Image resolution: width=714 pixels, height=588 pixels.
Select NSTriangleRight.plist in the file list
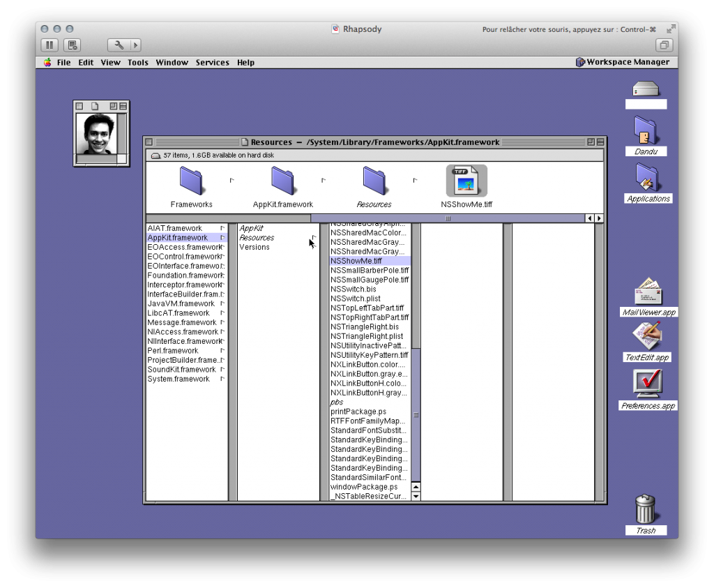pyautogui.click(x=370, y=336)
